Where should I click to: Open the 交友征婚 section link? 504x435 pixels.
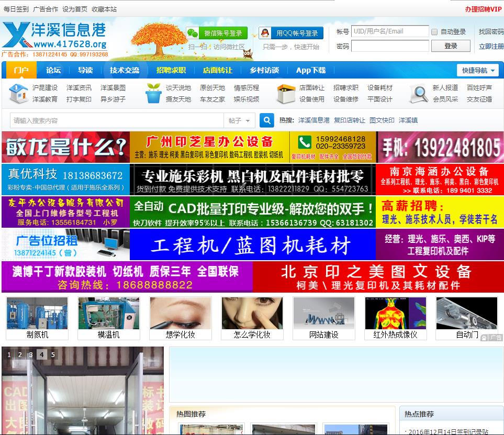tap(479, 99)
